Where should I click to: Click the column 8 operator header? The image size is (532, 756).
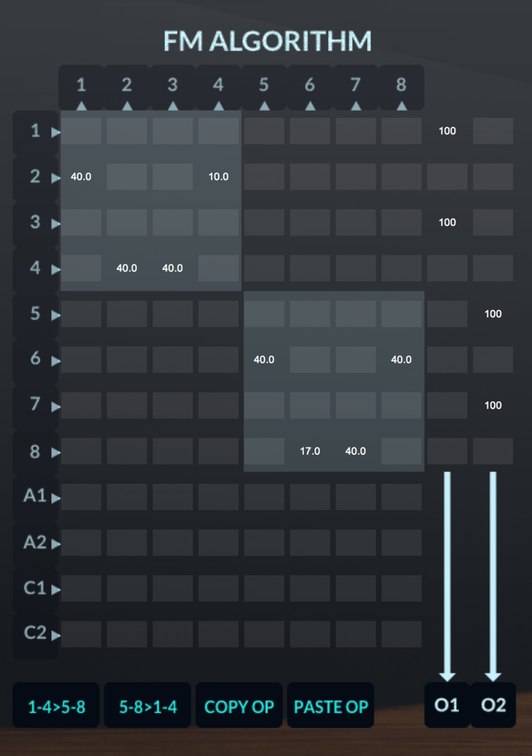(x=401, y=87)
